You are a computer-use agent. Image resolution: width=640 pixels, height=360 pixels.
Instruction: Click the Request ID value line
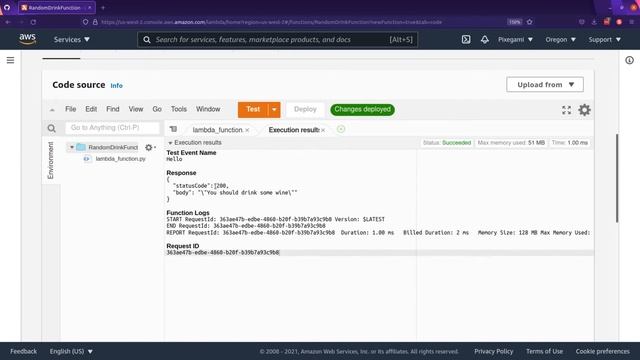[223, 253]
